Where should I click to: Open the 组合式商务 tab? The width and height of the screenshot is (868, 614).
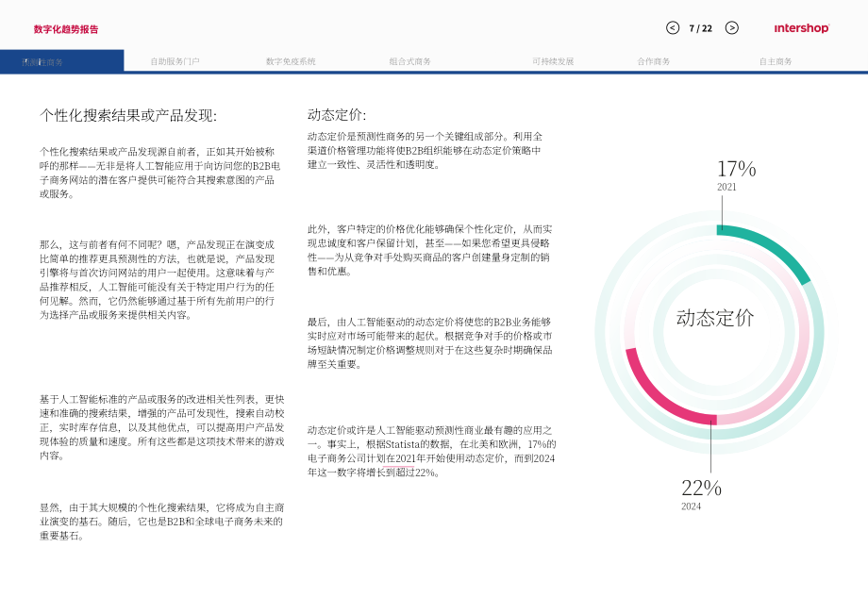point(409,61)
